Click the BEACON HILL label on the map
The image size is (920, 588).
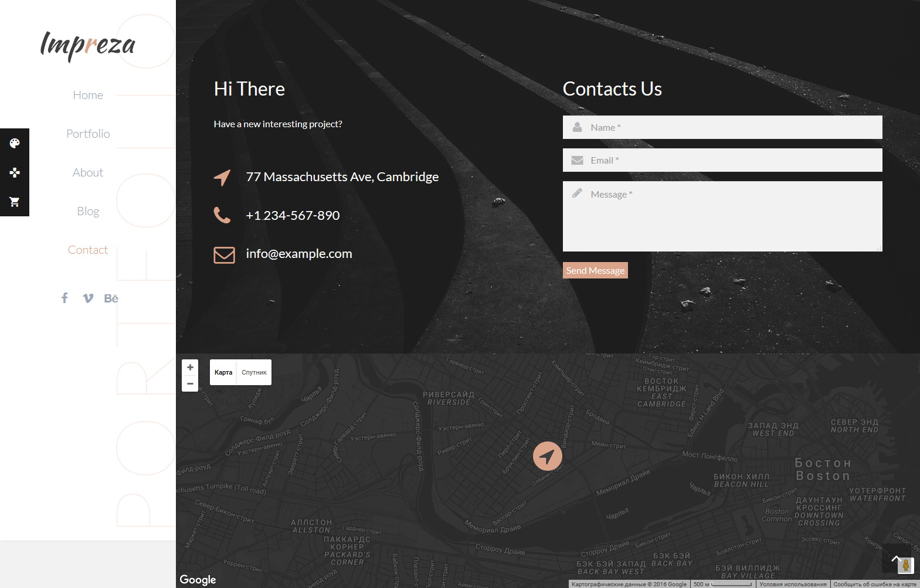[x=741, y=484]
